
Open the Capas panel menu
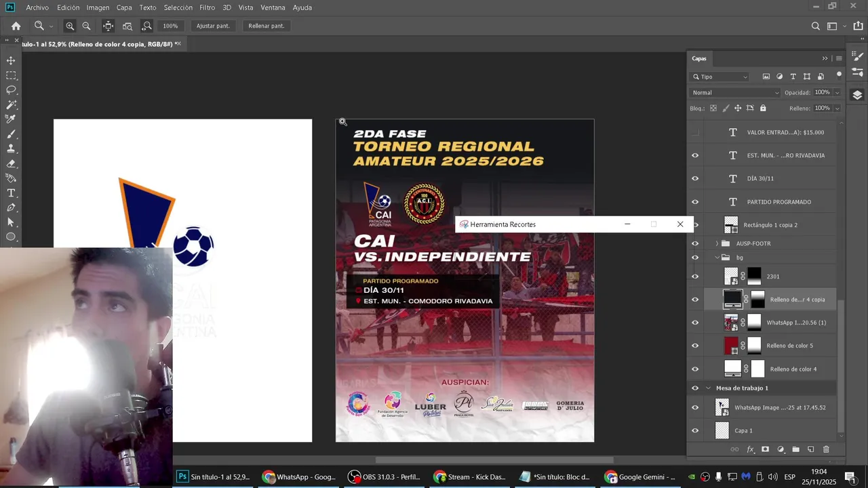839,58
